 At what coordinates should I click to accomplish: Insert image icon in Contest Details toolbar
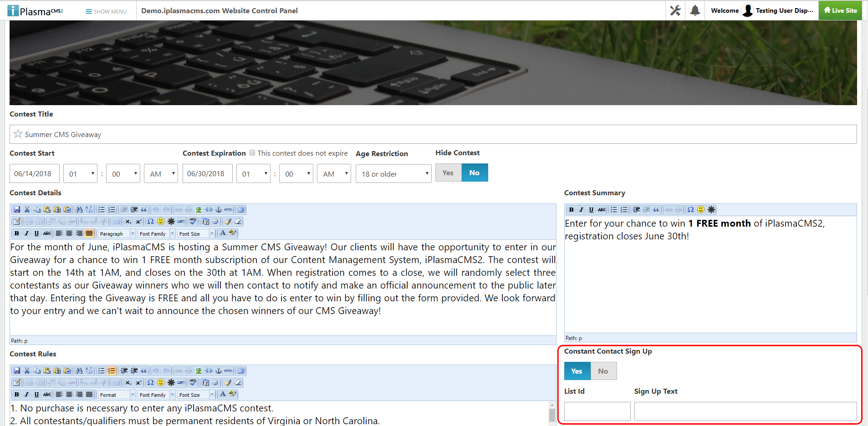[199, 210]
